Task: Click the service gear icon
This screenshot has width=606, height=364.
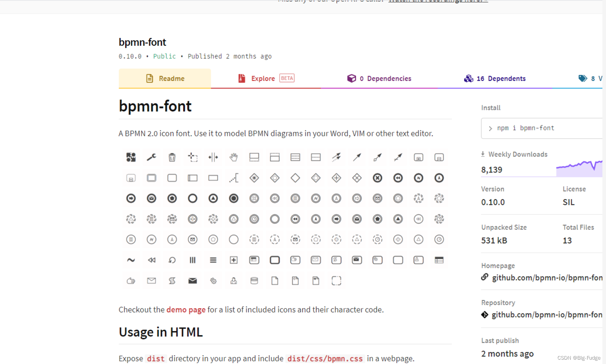Action: tap(213, 281)
